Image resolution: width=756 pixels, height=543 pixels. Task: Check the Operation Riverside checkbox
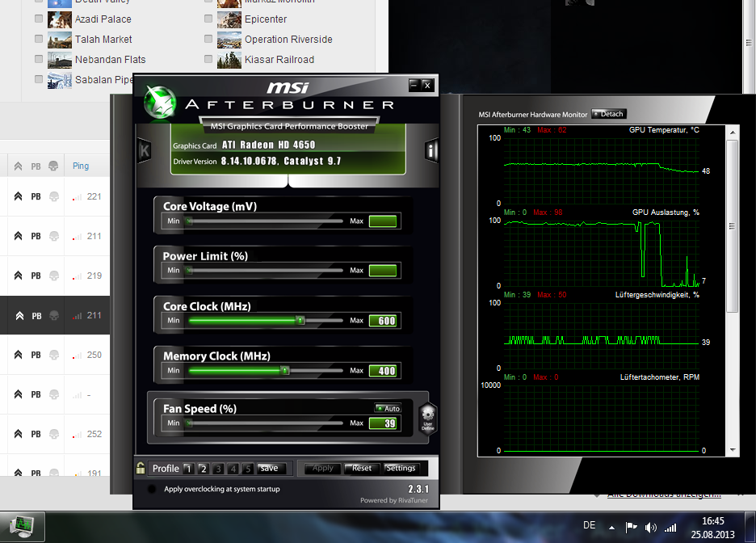(208, 39)
